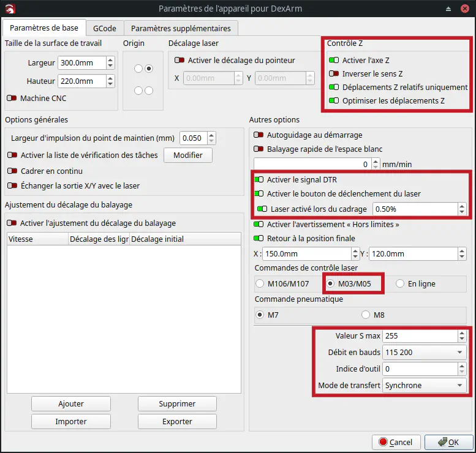
Task: Adjust the mm/min stepper arrows
Action: click(x=376, y=164)
